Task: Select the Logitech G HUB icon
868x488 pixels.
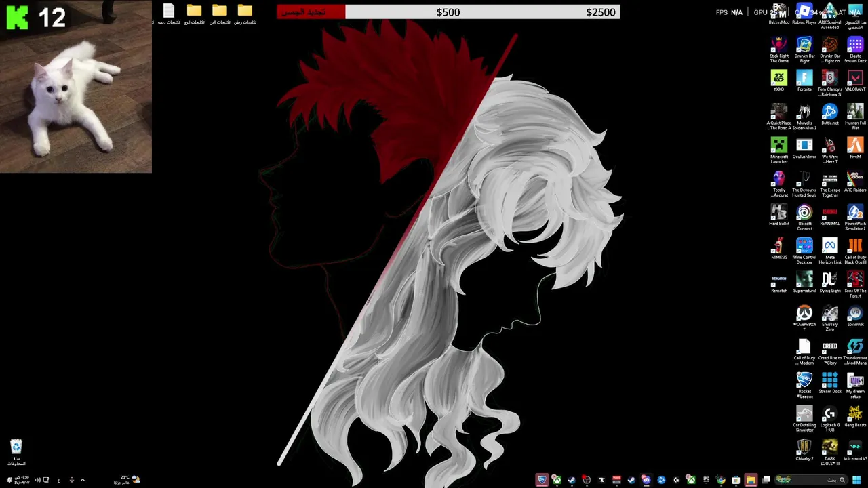Action: 829,420
